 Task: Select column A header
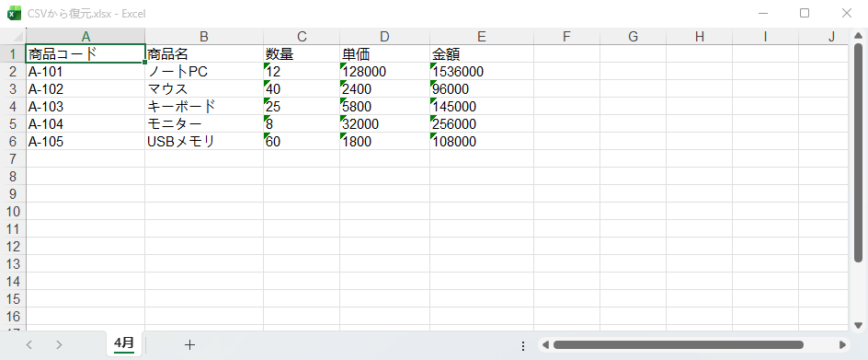click(x=86, y=37)
